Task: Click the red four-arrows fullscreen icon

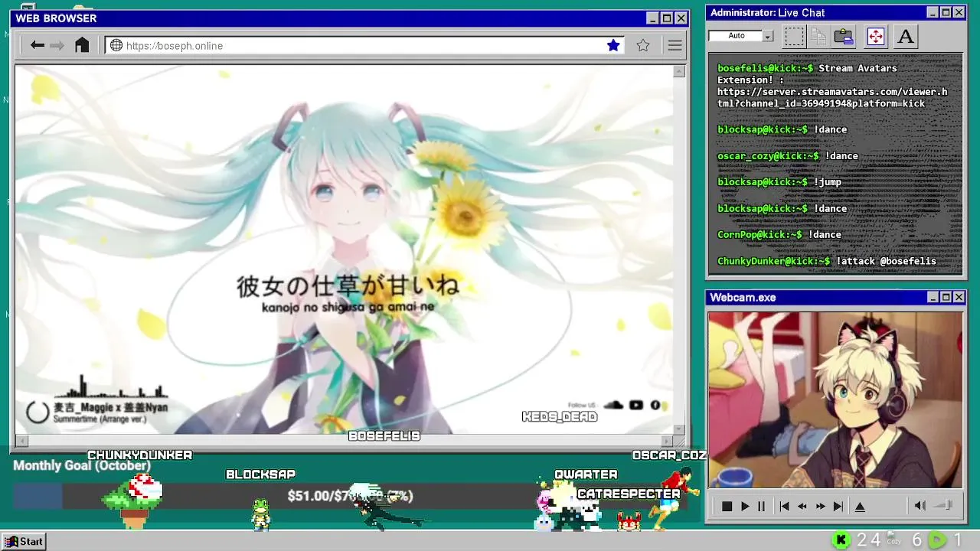Action: coord(875,36)
